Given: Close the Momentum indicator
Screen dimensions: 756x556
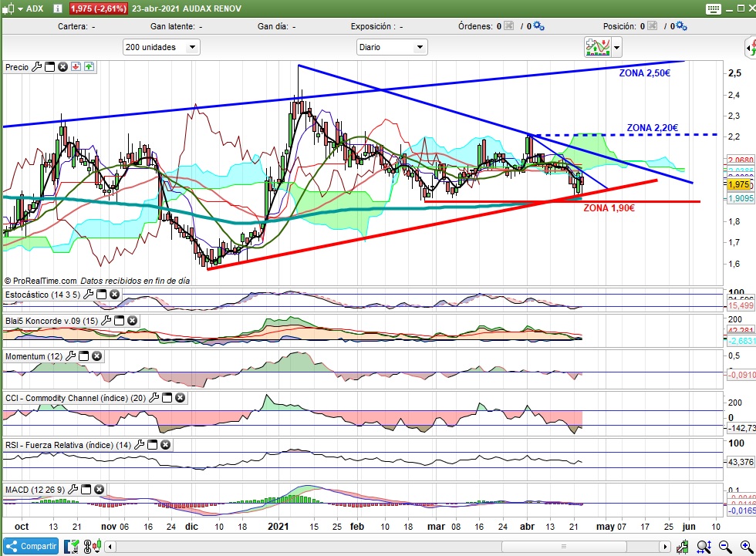Looking at the screenshot, I should coord(96,356).
